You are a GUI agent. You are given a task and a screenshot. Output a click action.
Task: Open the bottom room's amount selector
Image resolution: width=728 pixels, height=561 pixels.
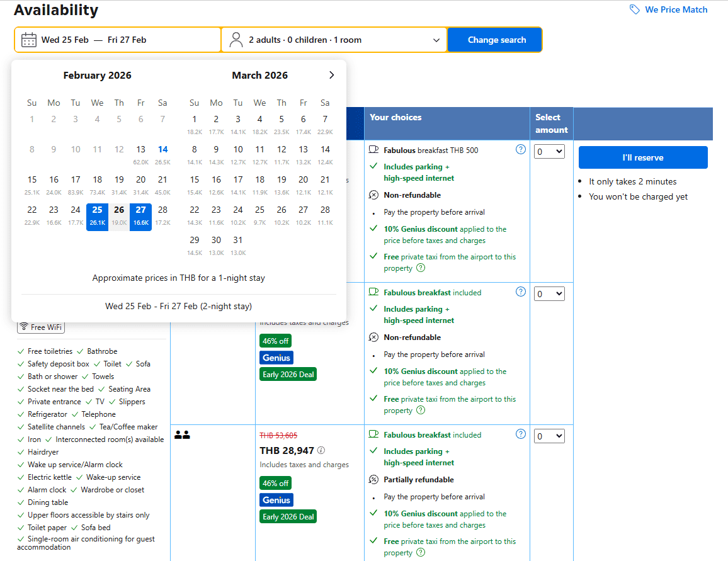549,435
